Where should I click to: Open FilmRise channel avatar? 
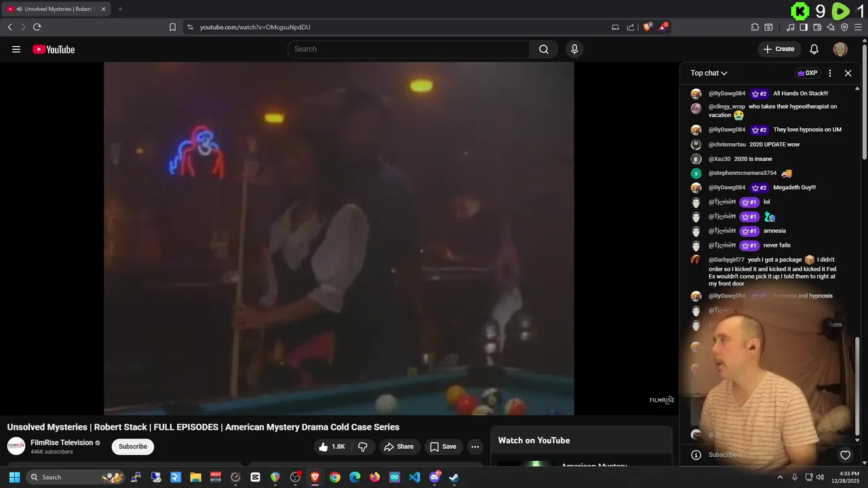coord(16,446)
